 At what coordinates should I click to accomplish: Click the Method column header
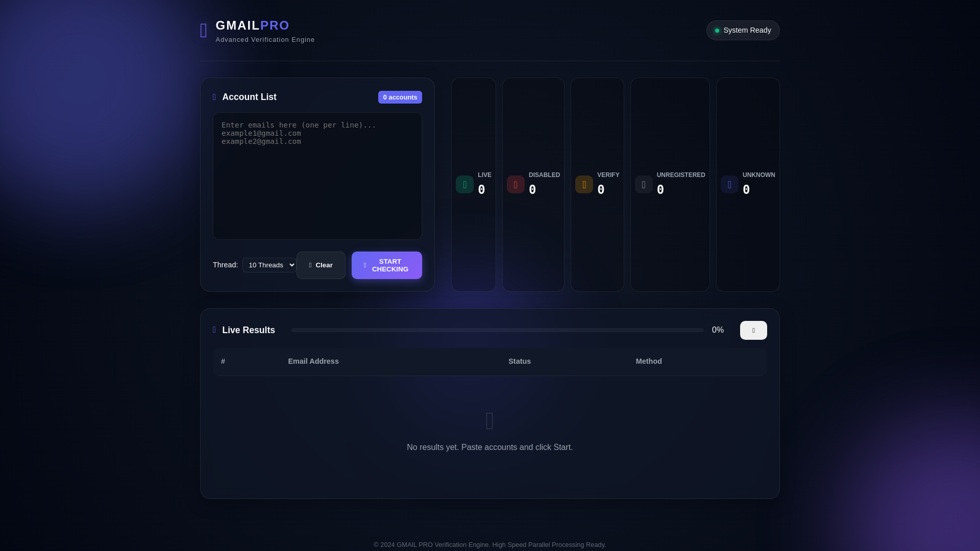[x=649, y=361]
